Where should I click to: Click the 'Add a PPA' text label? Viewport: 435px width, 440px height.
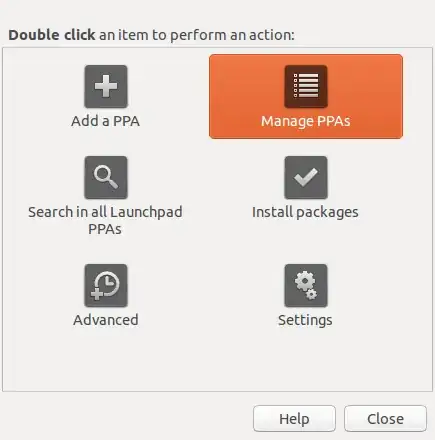pos(105,121)
